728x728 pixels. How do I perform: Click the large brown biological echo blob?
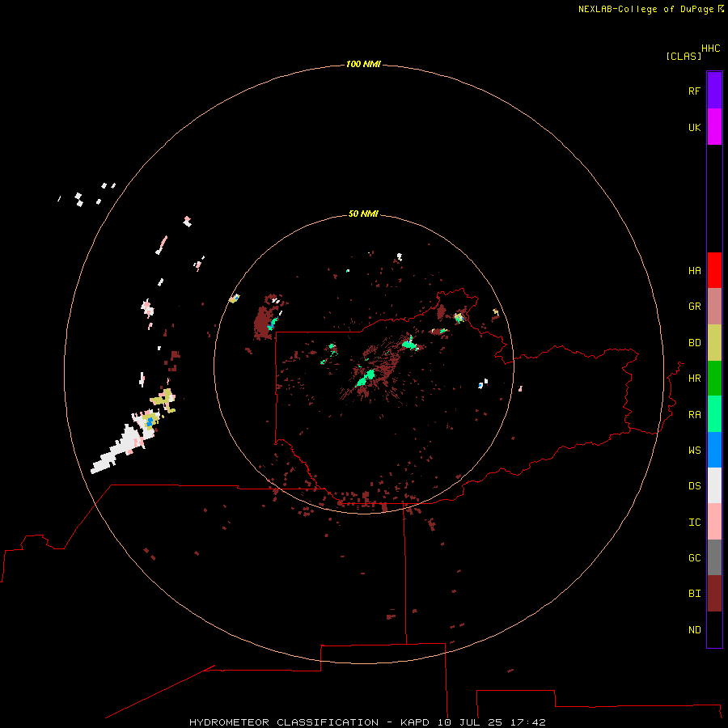coord(264,322)
